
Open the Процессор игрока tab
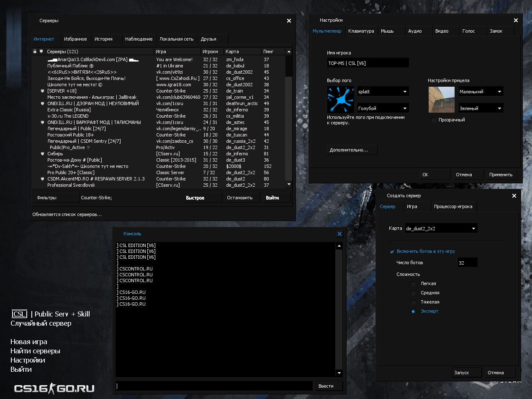click(453, 206)
